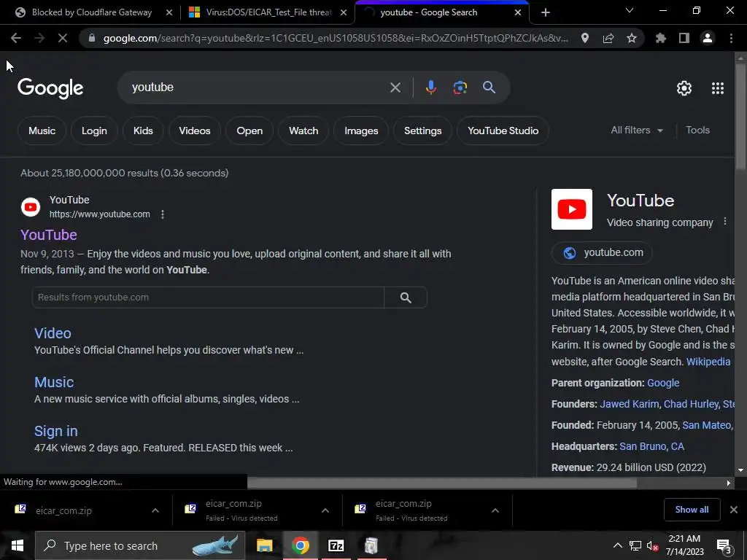This screenshot has height=560, width=747.
Task: Open the search Tools button
Action: 697,130
